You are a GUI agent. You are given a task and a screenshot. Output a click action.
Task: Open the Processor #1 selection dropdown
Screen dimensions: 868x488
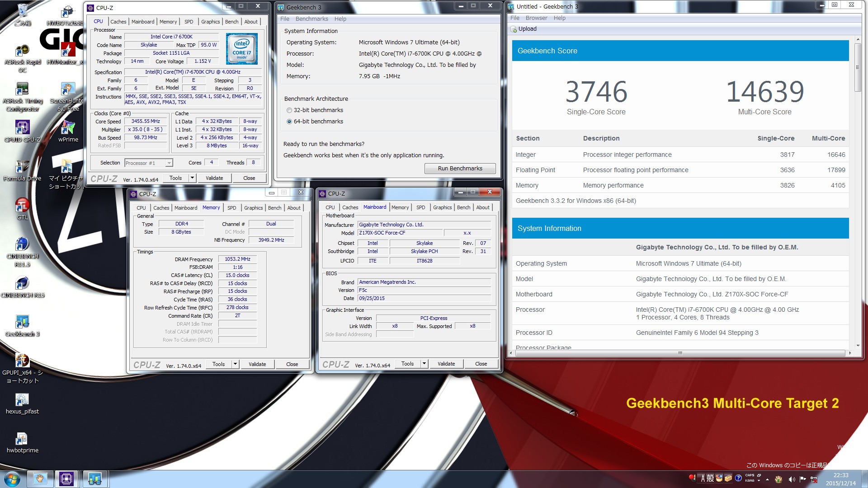(x=149, y=163)
